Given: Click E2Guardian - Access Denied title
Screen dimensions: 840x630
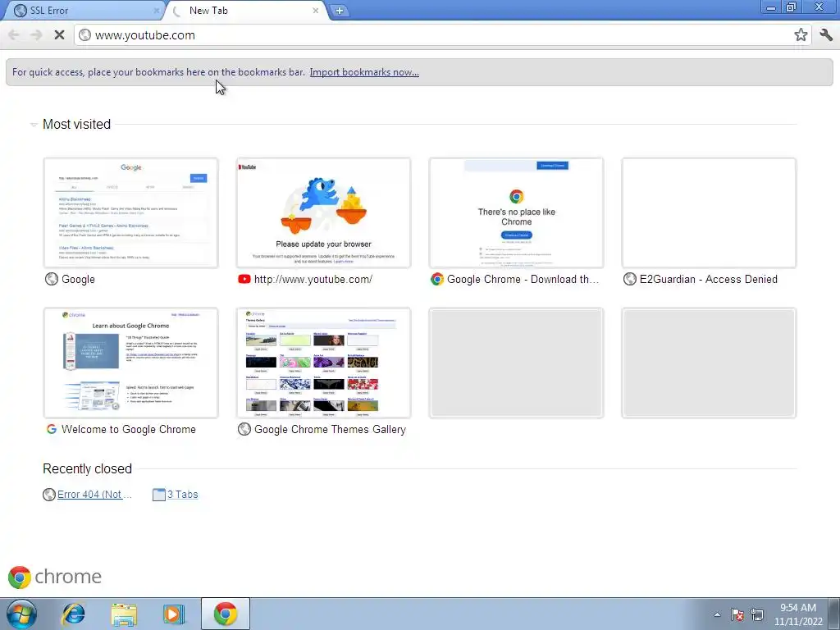Looking at the screenshot, I should pos(708,279).
